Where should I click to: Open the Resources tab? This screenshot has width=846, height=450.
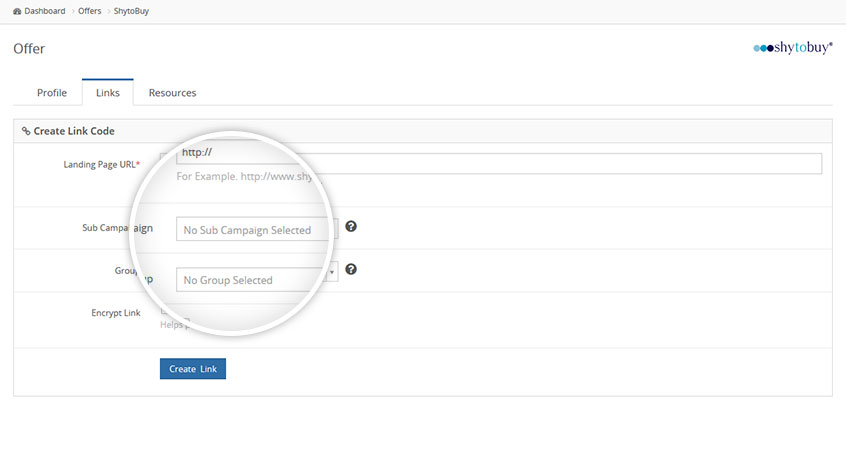[x=172, y=93]
